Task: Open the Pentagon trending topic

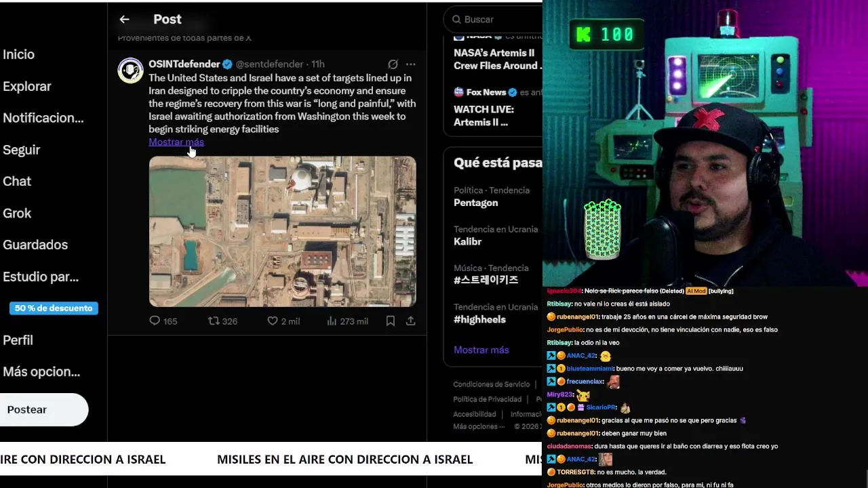Action: tap(475, 203)
